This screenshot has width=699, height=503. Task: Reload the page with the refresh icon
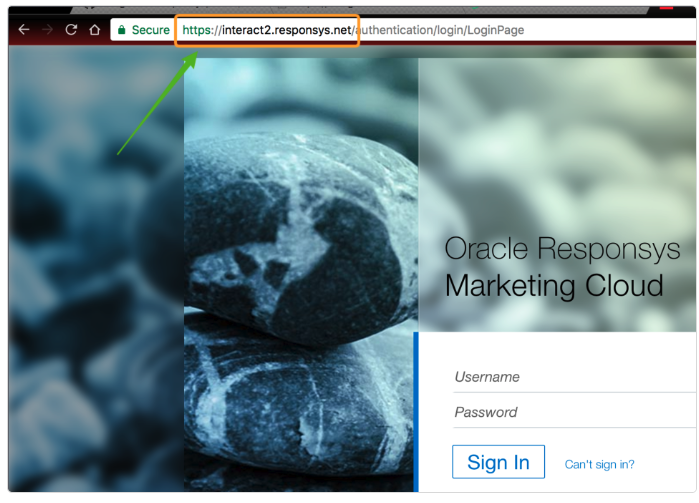(x=71, y=30)
